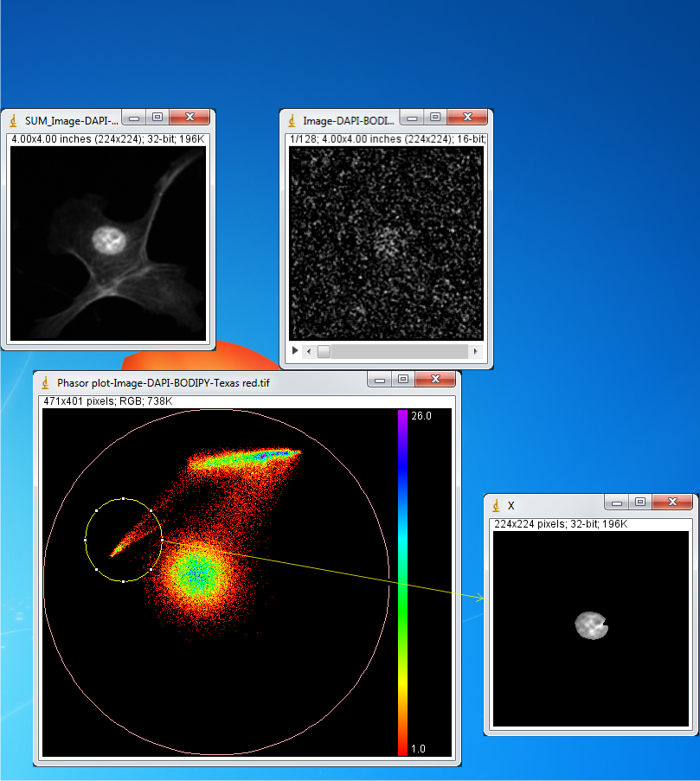Close the Image-DAPI-BODI stack window
Screen dimensions: 700x781
pos(467,117)
